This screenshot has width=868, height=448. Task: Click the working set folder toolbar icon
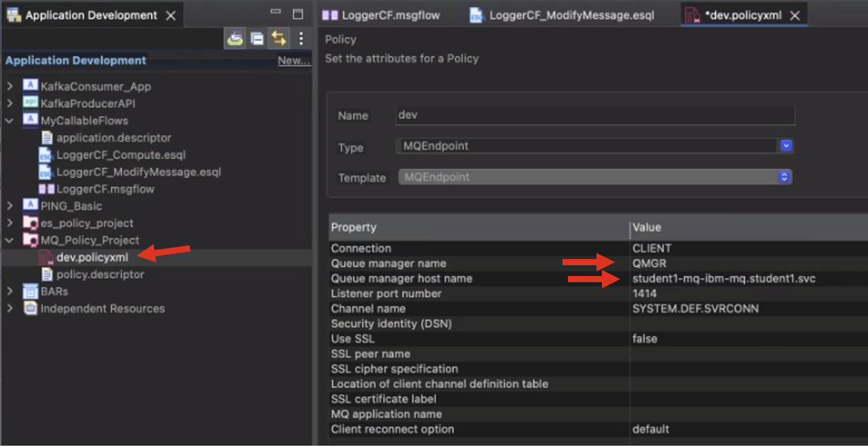click(x=235, y=39)
